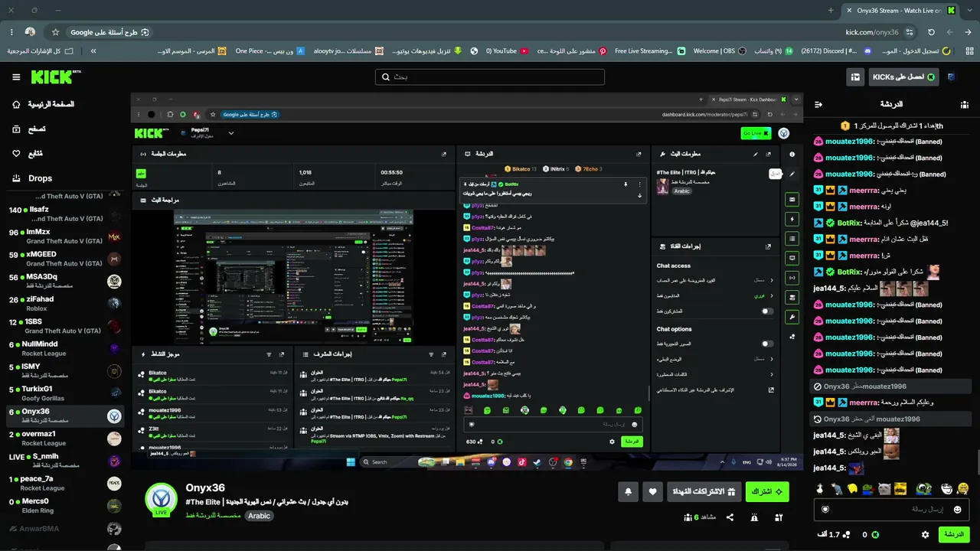The image size is (980, 551).
Task: Toggle emotes-only switch in streamed dashboard Chat options
Action: [x=766, y=344]
